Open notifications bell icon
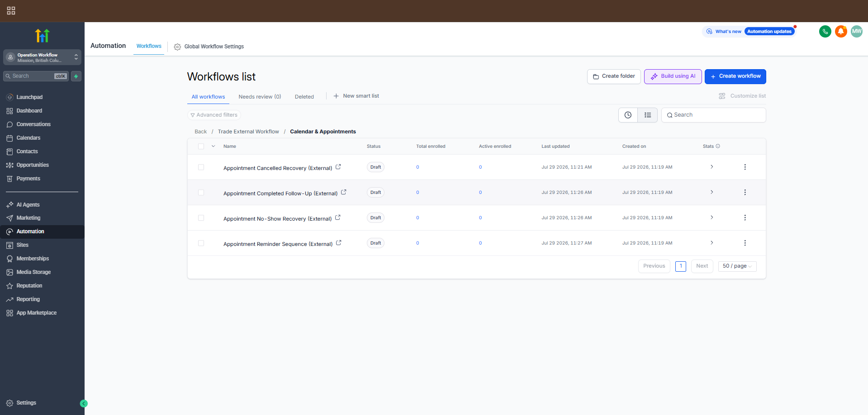The image size is (868, 415). (x=841, y=31)
